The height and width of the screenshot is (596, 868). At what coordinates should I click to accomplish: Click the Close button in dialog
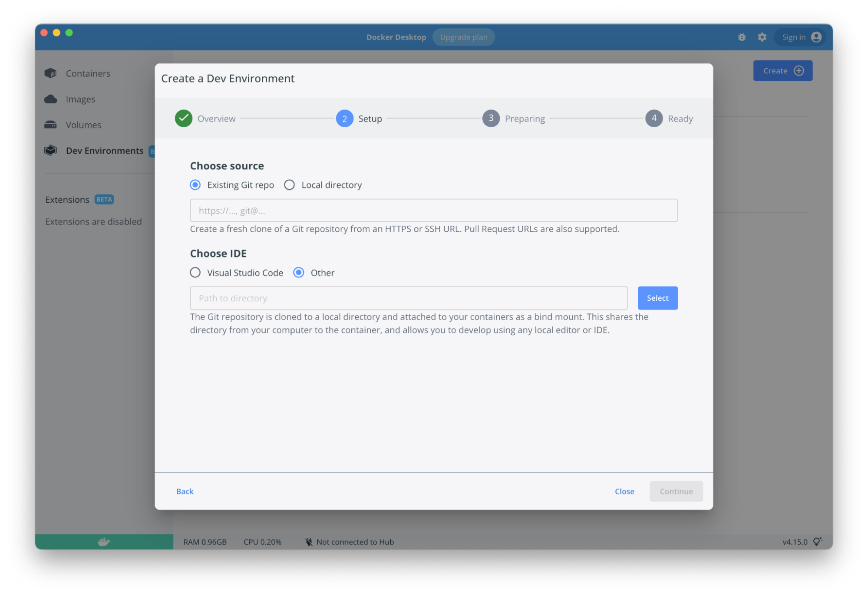(x=624, y=491)
